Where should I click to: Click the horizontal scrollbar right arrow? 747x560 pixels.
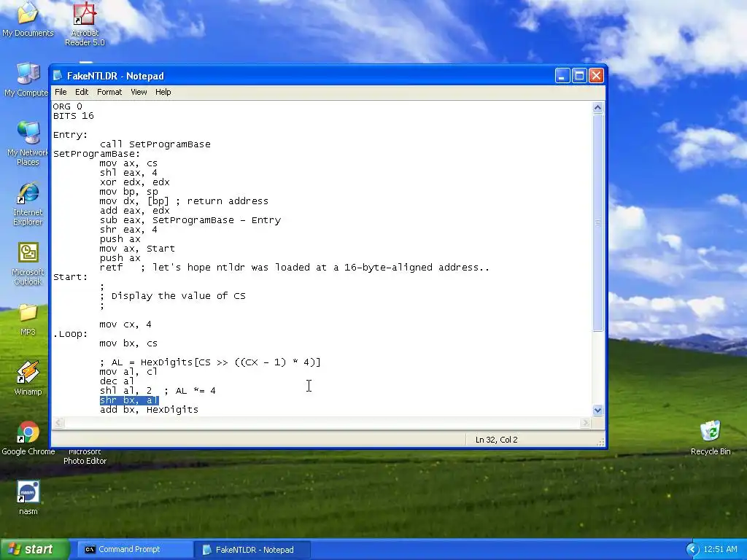[586, 422]
